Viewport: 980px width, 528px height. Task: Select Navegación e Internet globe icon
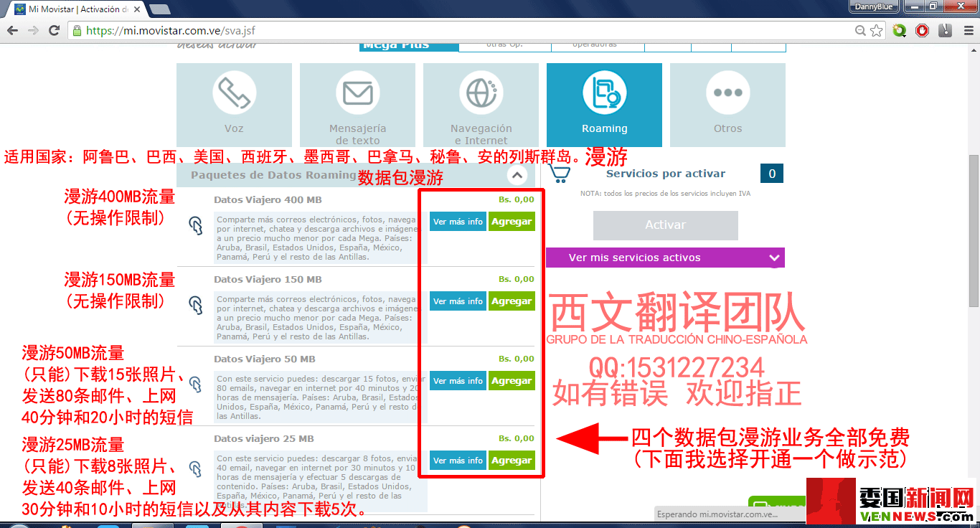[481, 93]
